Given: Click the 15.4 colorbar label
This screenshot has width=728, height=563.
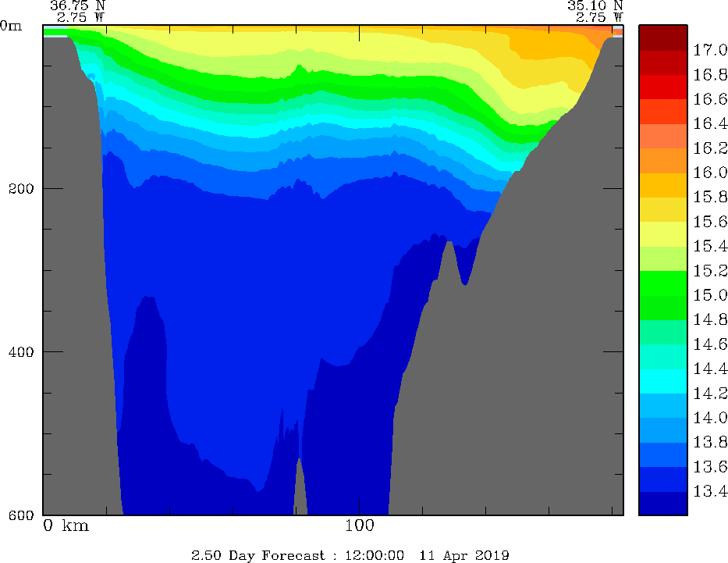Looking at the screenshot, I should click(x=710, y=246).
